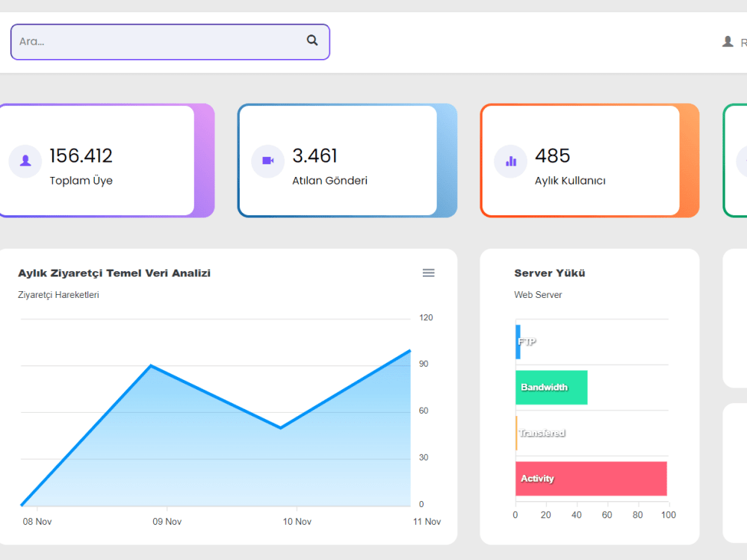The height and width of the screenshot is (560, 747).
Task: Click the thin orange Transfered bar
Action: click(x=516, y=433)
